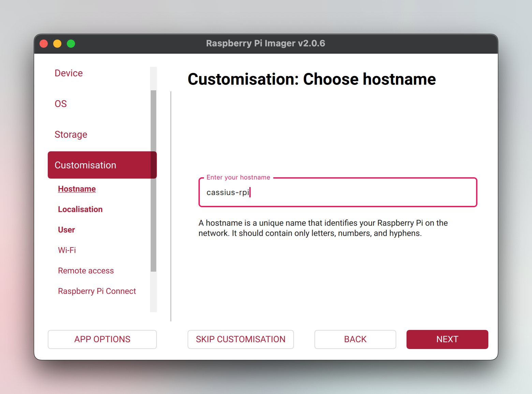Open APP OPTIONS
532x394 pixels.
(102, 339)
